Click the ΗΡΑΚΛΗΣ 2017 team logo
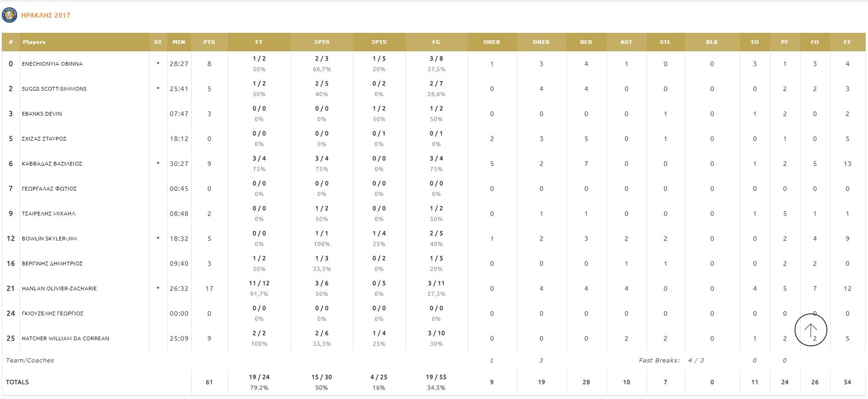Screen dimensions: 868x399 pyautogui.click(x=9, y=15)
